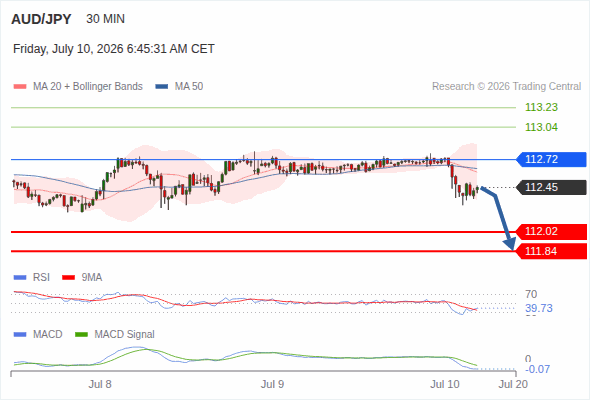Click the MACD value -0.07
Image resolution: width=590 pixels, height=400 pixels.
click(537, 369)
